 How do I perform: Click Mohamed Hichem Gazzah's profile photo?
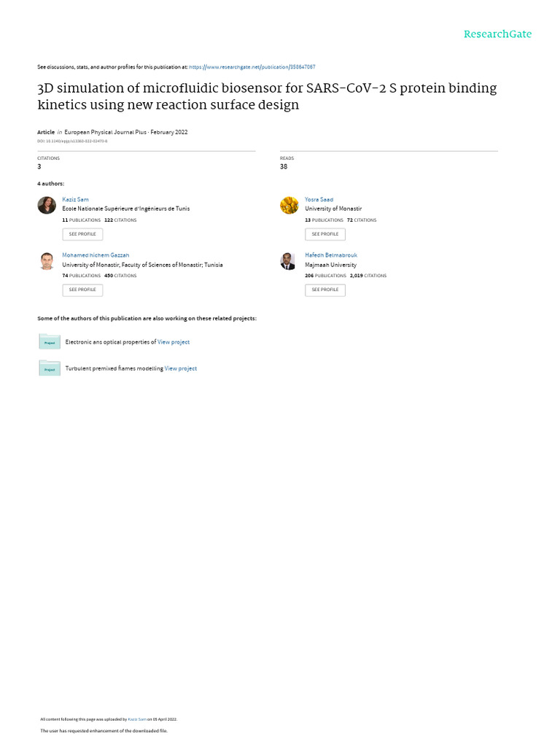(47, 261)
